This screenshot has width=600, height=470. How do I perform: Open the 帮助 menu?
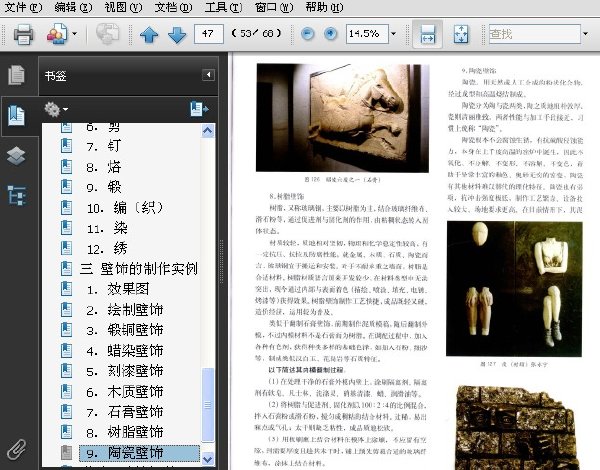tap(324, 7)
